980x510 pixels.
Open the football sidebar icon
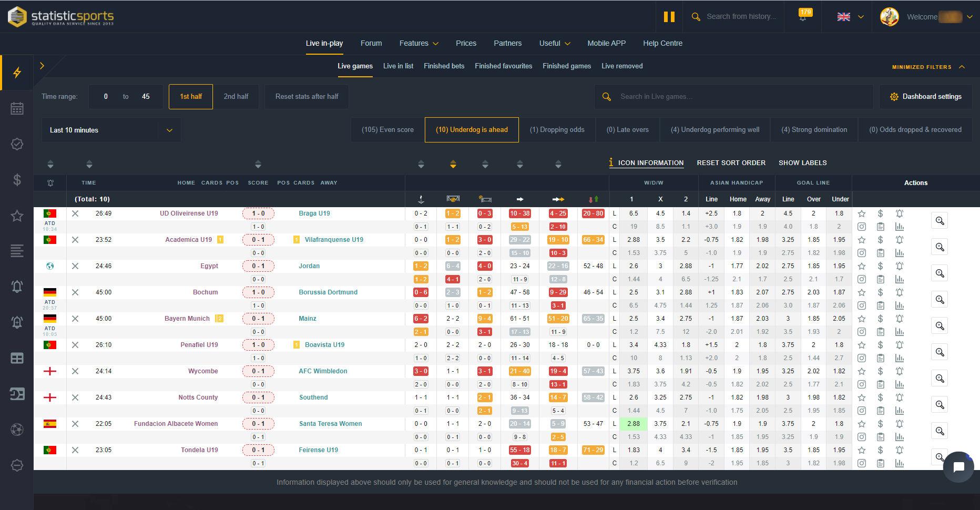point(17,430)
